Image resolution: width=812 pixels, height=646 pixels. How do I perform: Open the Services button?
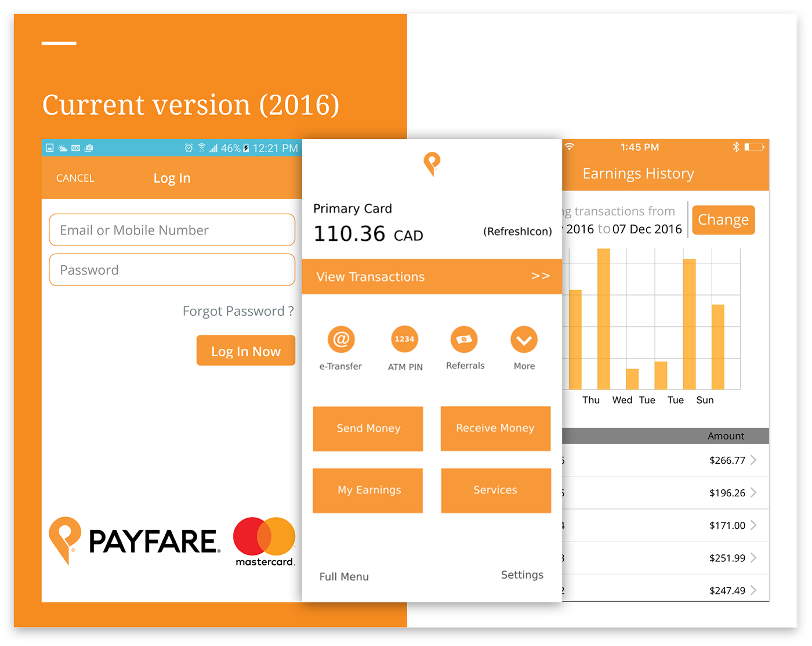pyautogui.click(x=496, y=490)
